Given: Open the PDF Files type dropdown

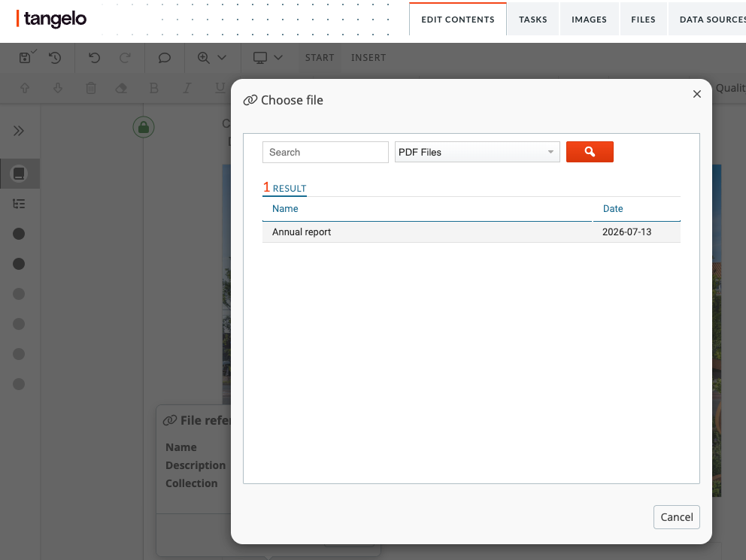Looking at the screenshot, I should tap(478, 152).
